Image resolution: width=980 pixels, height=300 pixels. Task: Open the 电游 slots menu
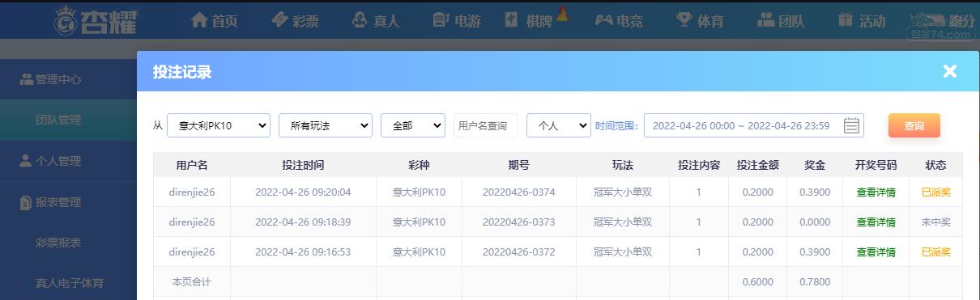click(x=457, y=21)
